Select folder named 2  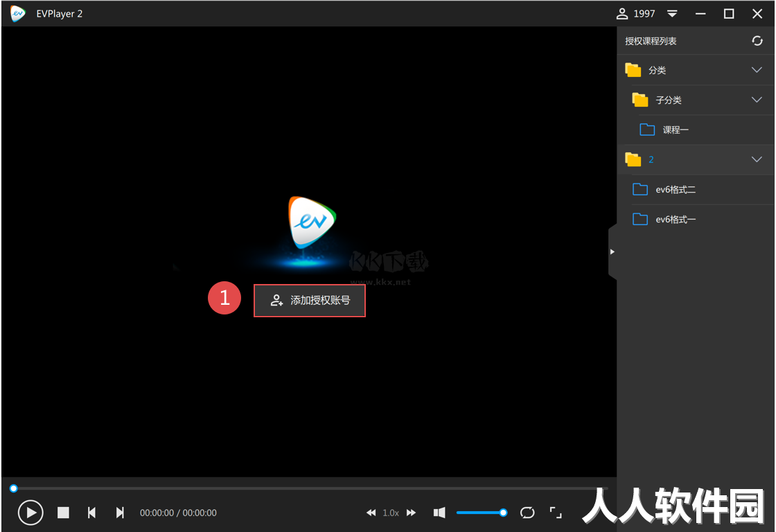tap(696, 159)
